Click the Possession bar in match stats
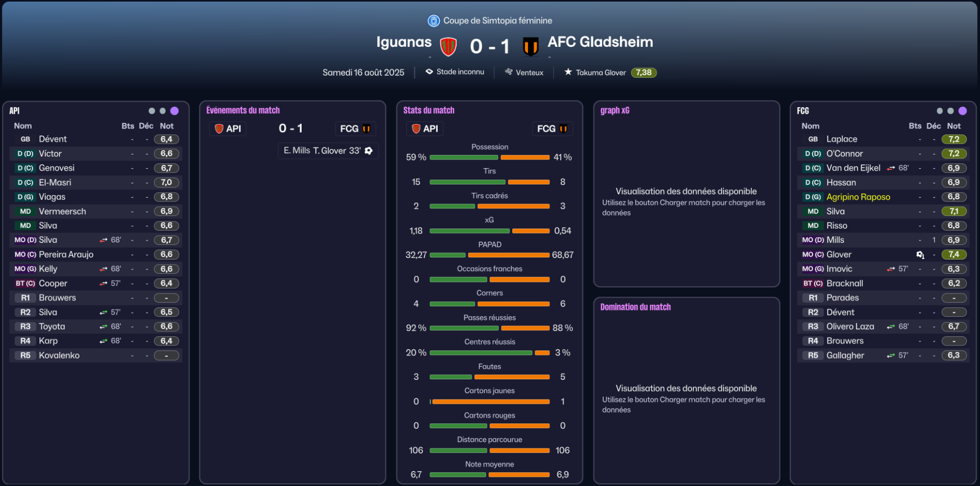This screenshot has width=980, height=486. (489, 157)
